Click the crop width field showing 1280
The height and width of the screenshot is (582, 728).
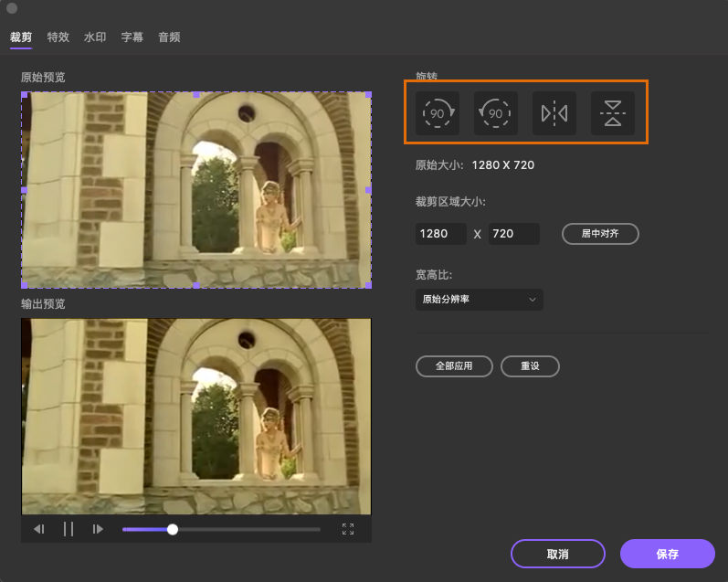(440, 234)
